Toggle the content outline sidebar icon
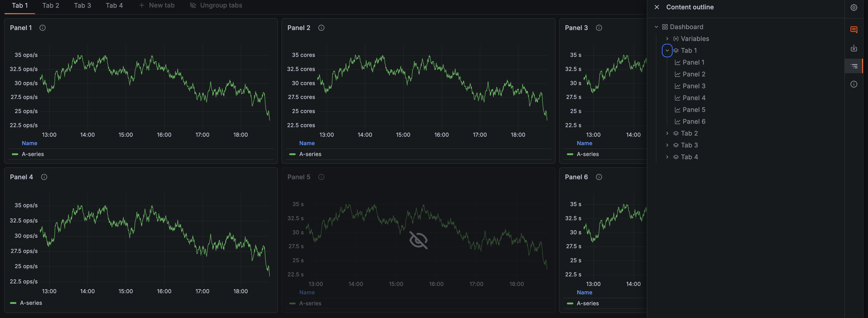 [853, 66]
